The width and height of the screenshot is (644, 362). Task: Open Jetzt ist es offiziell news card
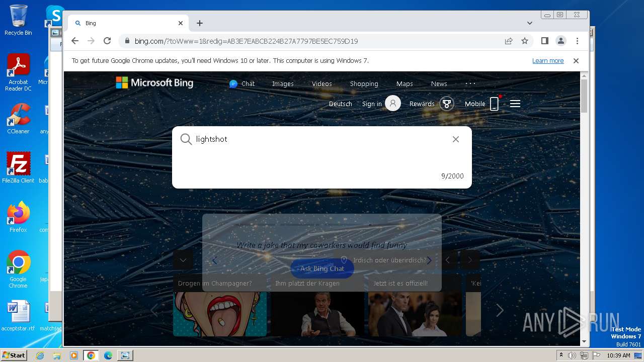click(x=415, y=306)
